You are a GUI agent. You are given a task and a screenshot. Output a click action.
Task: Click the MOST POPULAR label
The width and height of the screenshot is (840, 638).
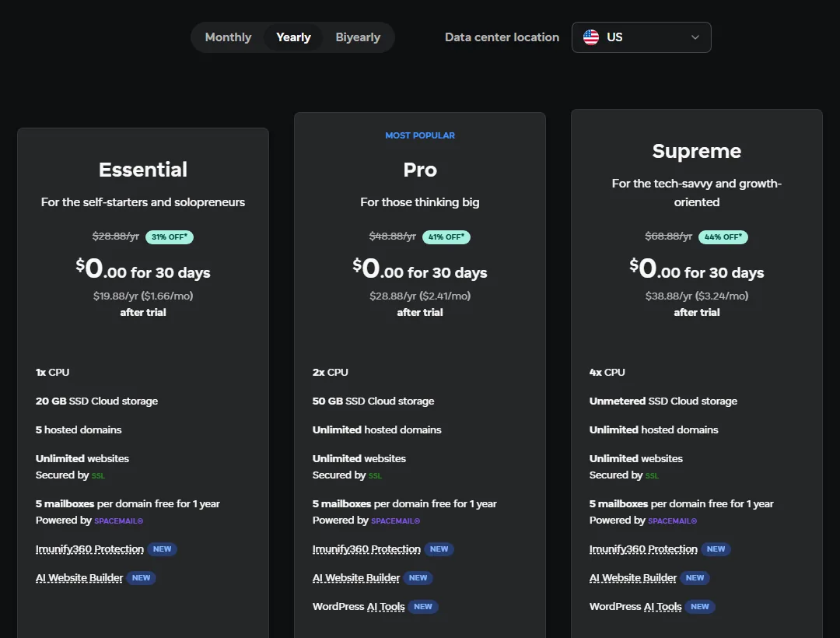pos(420,135)
